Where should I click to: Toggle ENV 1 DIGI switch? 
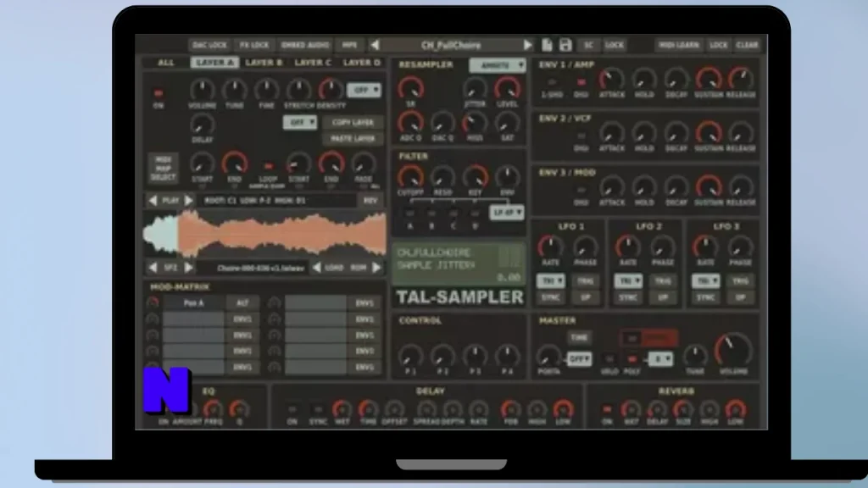pos(581,82)
